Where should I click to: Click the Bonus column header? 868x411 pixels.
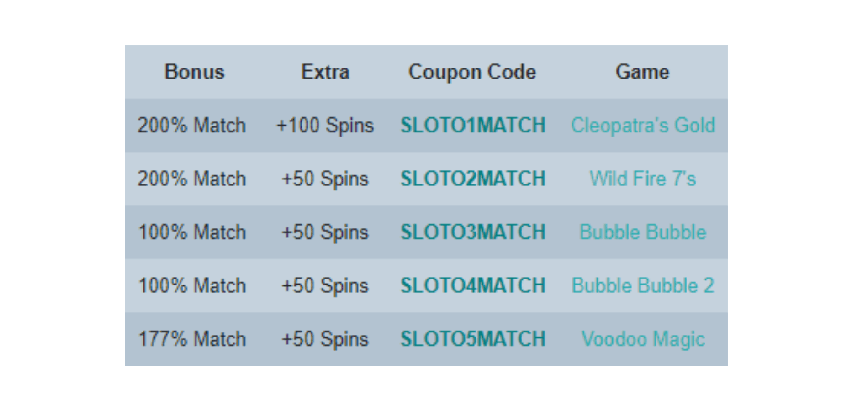pyautogui.click(x=195, y=72)
